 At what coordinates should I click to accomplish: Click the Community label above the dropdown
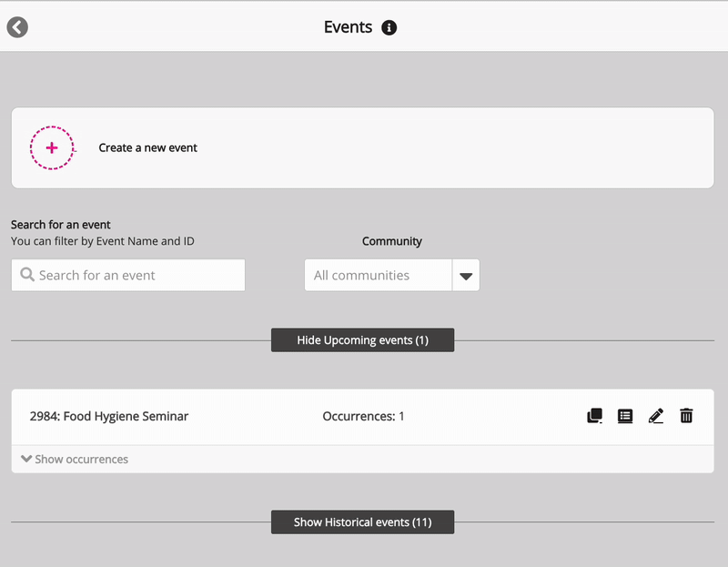pyautogui.click(x=392, y=241)
